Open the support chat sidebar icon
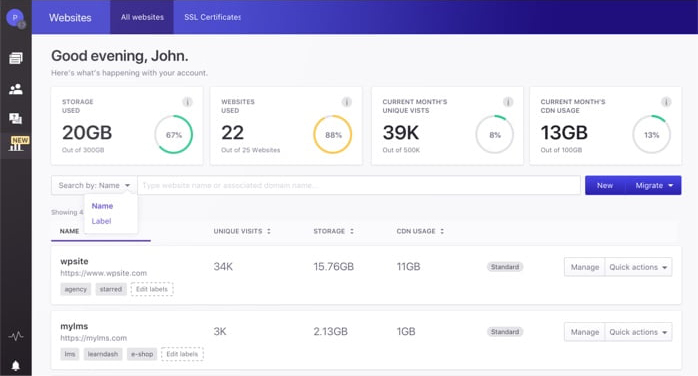Image resolution: width=698 pixels, height=376 pixels. [16, 118]
